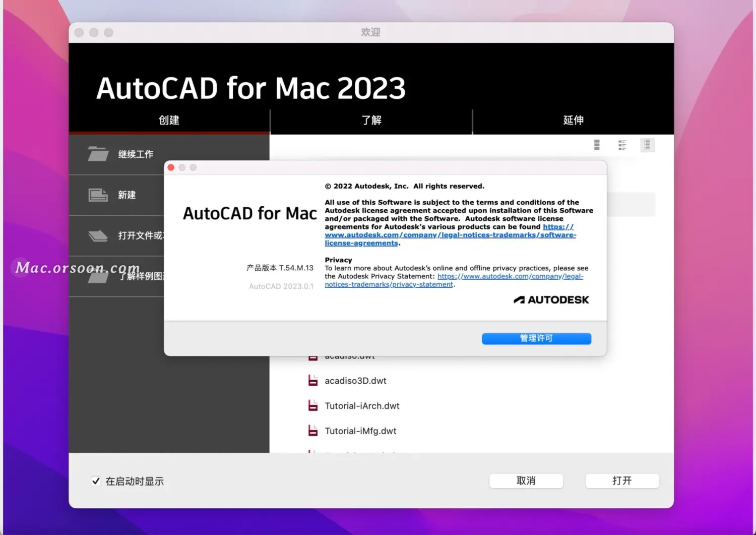Click the 打开 button

[x=622, y=481]
